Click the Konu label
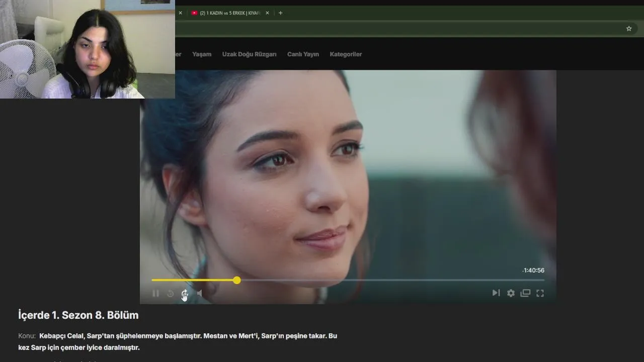The image size is (644, 362). tap(27, 336)
